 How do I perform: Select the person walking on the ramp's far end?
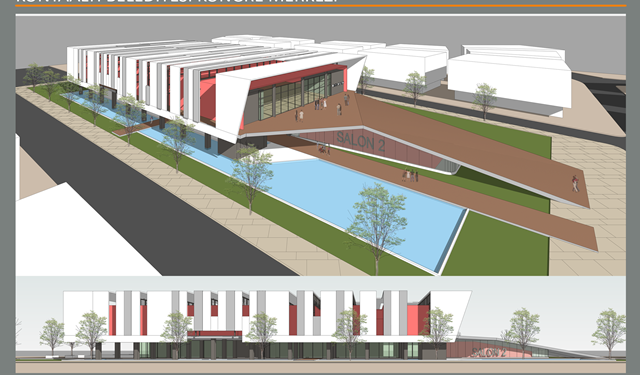point(575,184)
